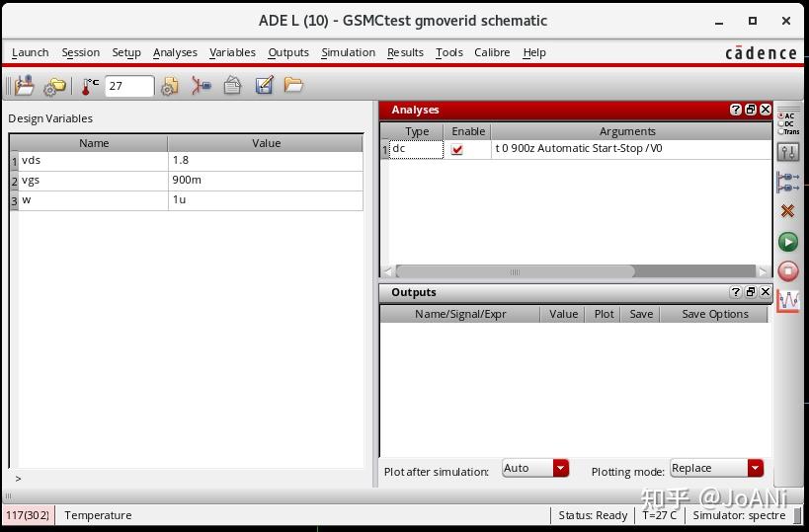Click the edit variables pencil icon
The height and width of the screenshot is (532, 809).
[264, 85]
